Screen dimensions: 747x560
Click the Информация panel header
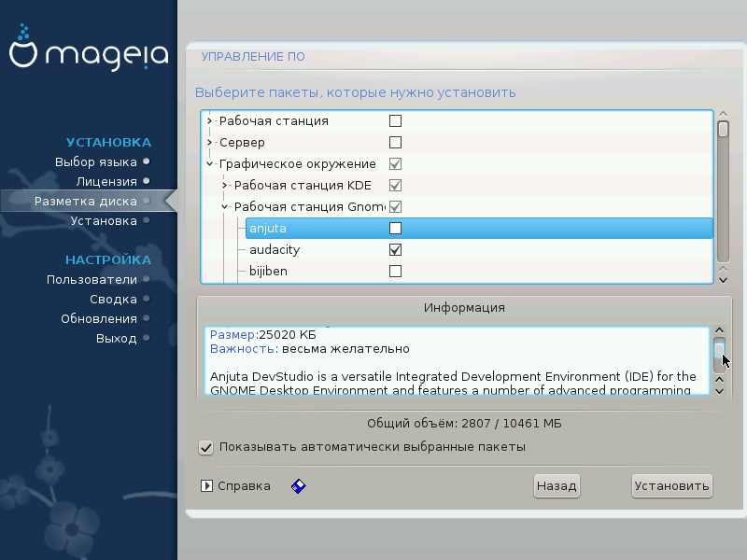coord(464,308)
